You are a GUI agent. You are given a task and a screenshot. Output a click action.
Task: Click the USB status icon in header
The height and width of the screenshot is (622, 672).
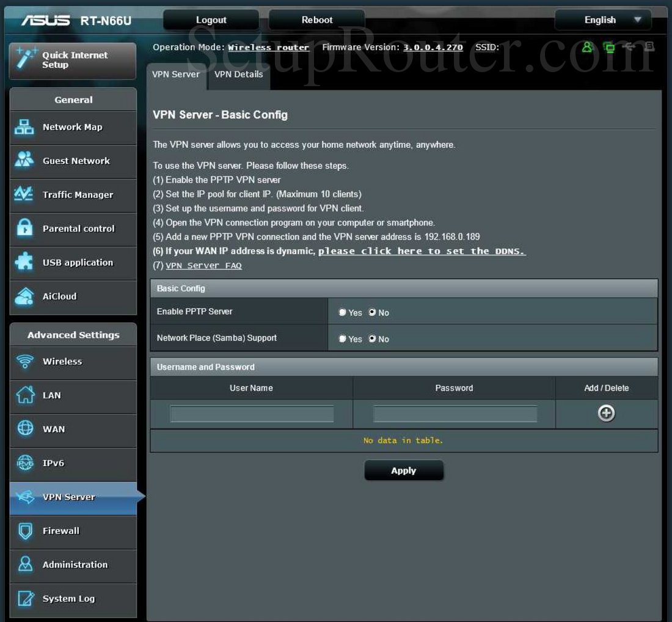(630, 46)
